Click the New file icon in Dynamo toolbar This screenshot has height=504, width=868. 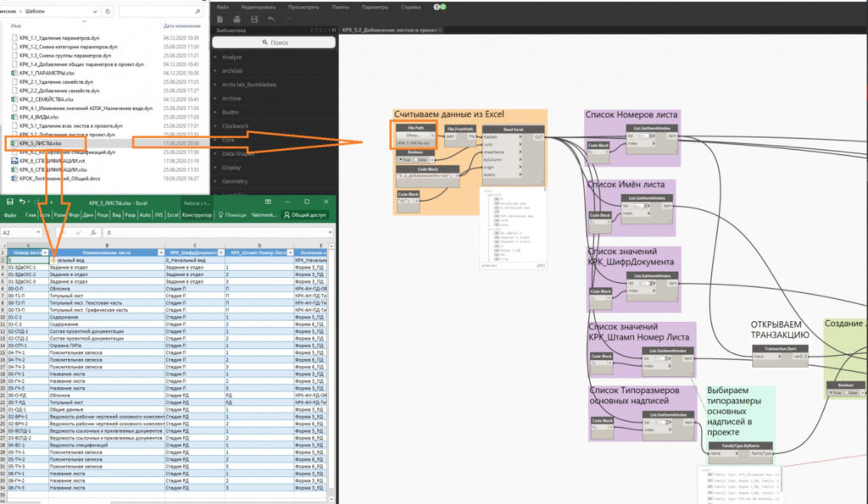tap(220, 19)
